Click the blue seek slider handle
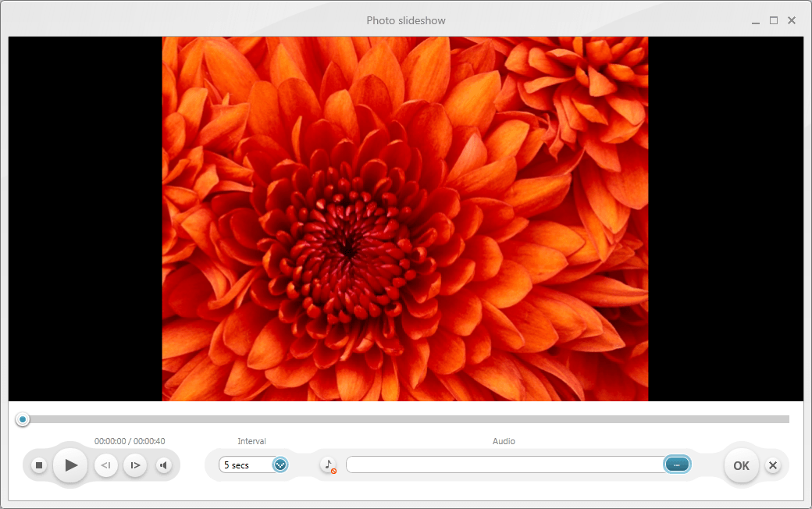812x509 pixels. 23,420
